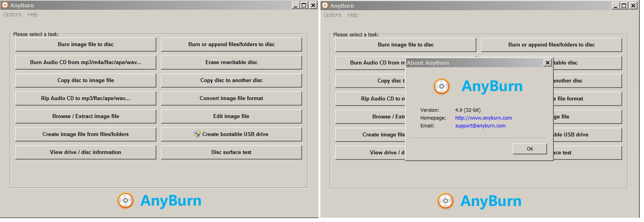Open Help menu in left window
Viewport: 644px width, 222px height.
click(33, 14)
